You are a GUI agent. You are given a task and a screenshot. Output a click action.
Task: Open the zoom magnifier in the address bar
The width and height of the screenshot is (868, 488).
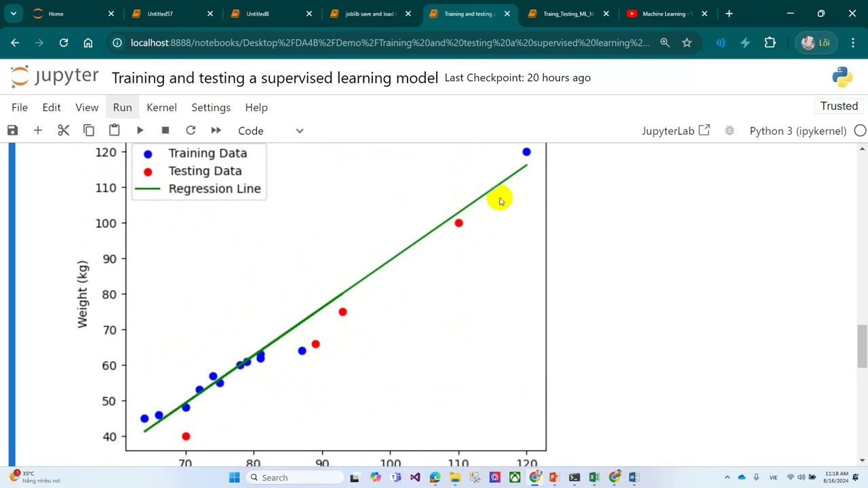pyautogui.click(x=665, y=43)
